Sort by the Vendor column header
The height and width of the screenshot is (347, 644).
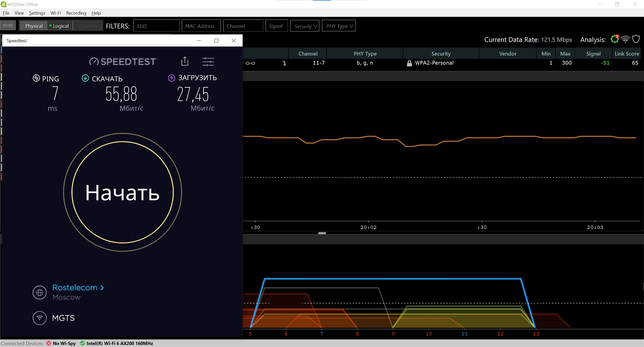click(x=508, y=54)
